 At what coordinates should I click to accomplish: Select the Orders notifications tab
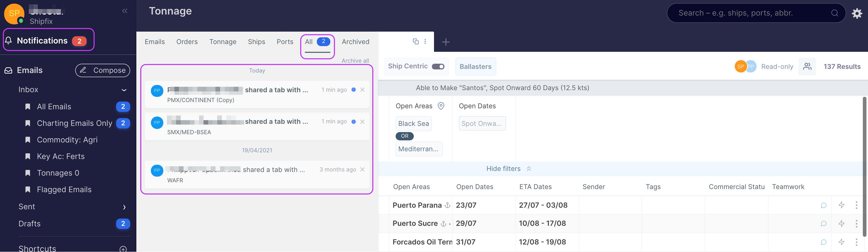click(x=187, y=42)
